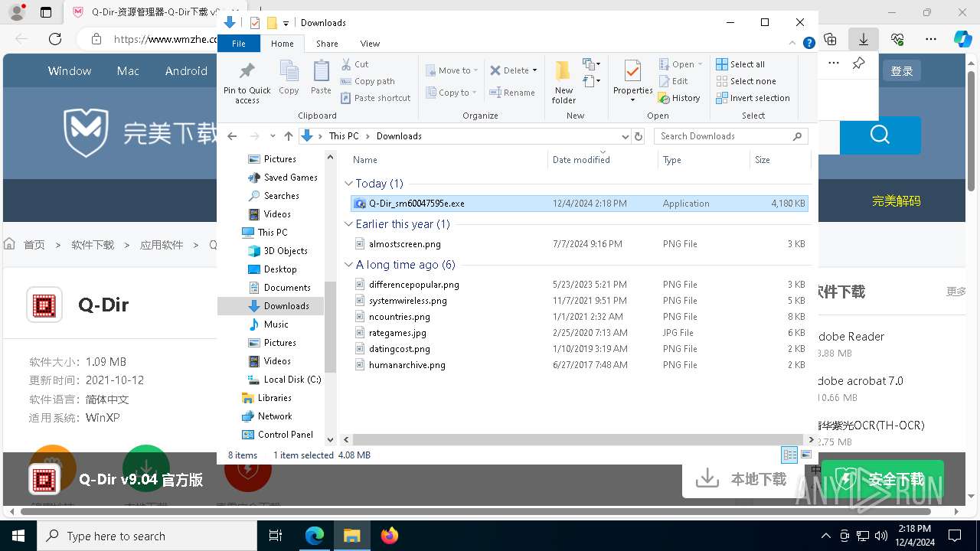This screenshot has height=551, width=980.
Task: Refresh the Downloads folder
Action: click(639, 136)
